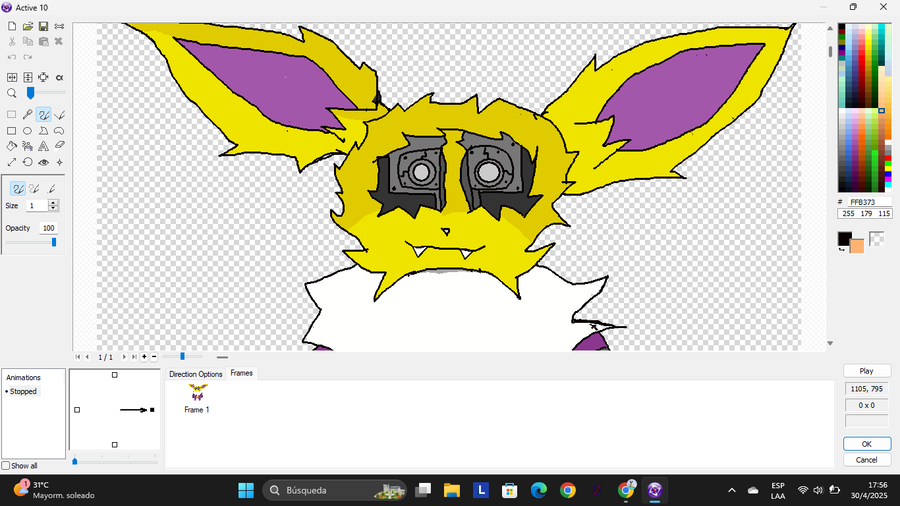The width and height of the screenshot is (900, 506).
Task: Select the Brush tool
Action: [x=43, y=115]
